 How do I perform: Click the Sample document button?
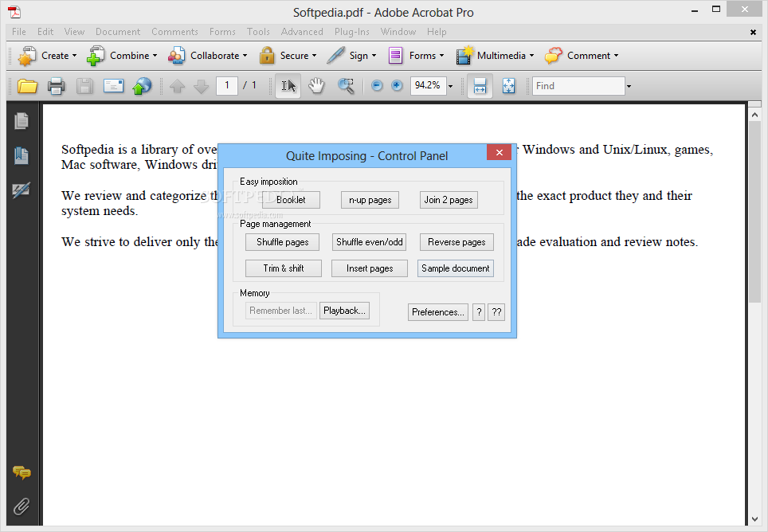(x=456, y=268)
